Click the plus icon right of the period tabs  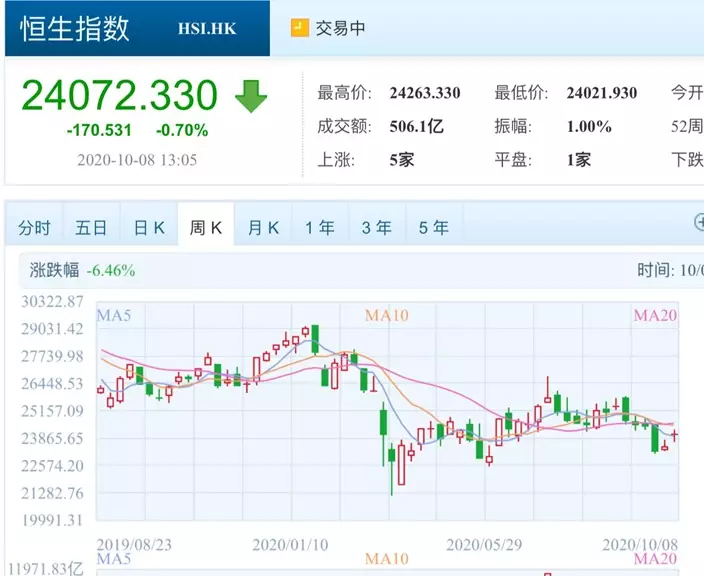699,223
